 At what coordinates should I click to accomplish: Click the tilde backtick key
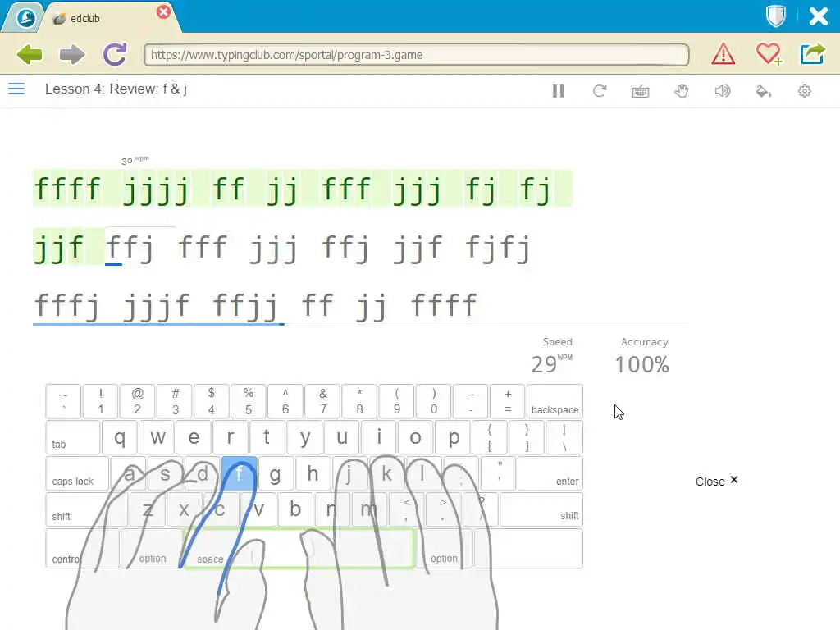pos(63,401)
